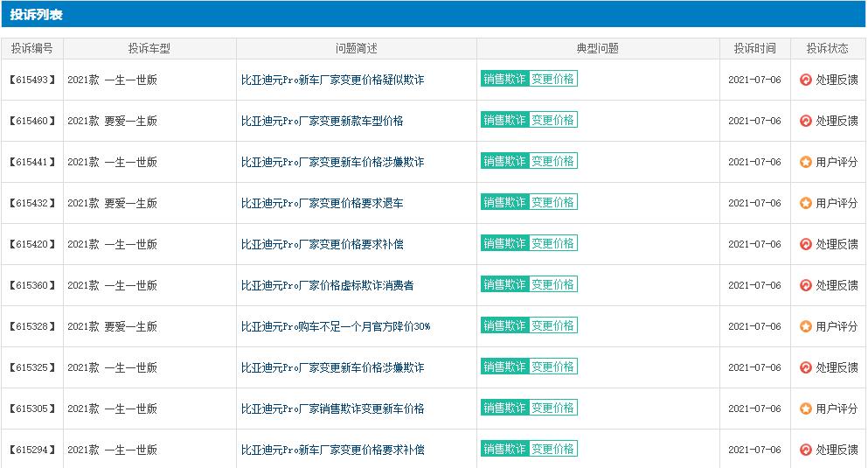Click 销售欺诈 tag in row 615328
868x468 pixels.
(x=505, y=325)
